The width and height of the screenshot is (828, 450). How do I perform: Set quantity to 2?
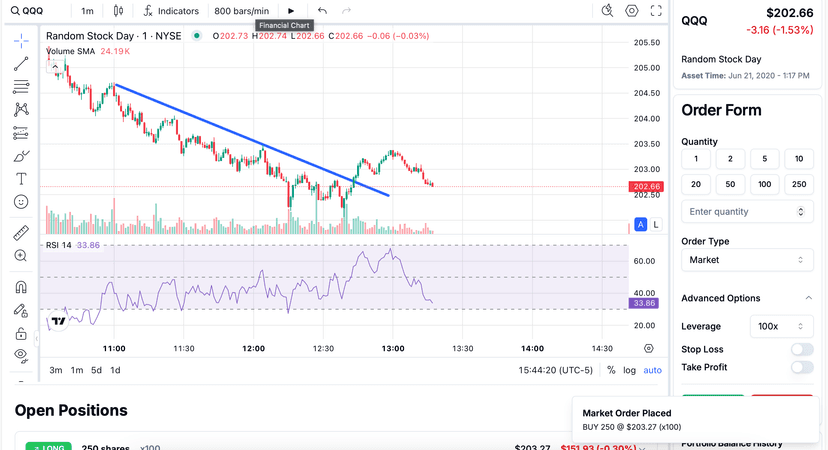click(730, 159)
